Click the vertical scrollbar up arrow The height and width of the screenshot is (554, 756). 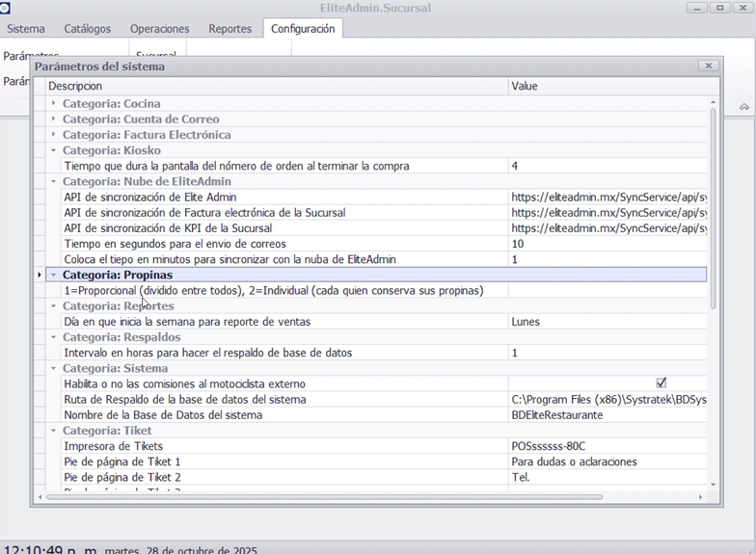pos(714,102)
